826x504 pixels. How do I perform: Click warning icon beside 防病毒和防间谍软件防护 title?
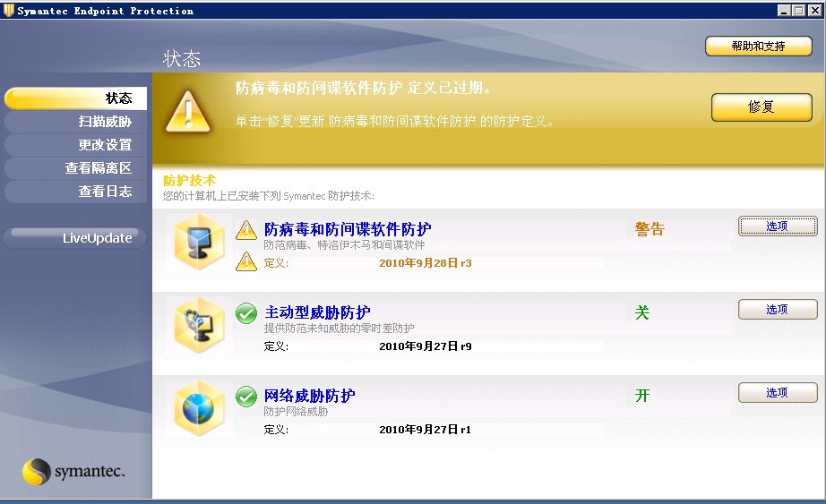tap(246, 230)
